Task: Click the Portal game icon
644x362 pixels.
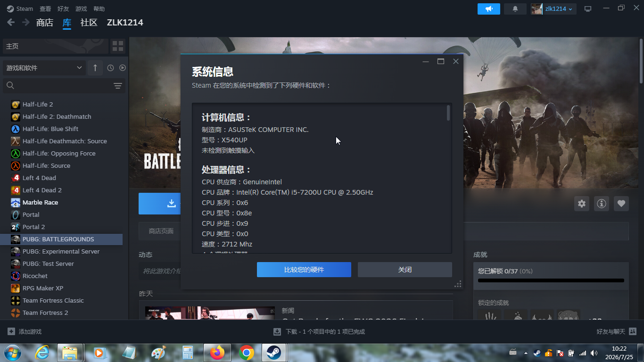Action: click(16, 214)
